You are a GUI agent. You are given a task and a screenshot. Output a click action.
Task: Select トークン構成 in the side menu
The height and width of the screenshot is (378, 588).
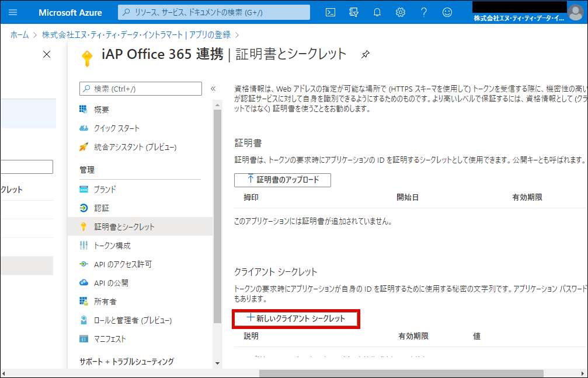coord(112,246)
